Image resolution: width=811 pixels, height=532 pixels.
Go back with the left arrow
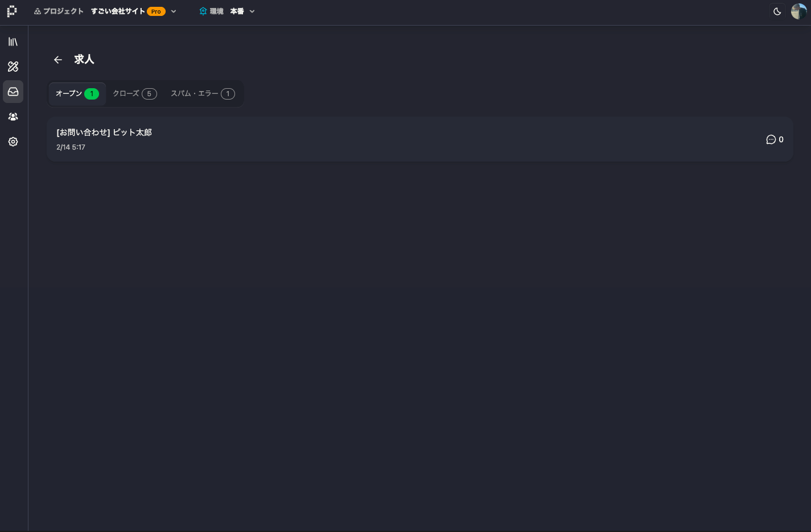point(58,60)
